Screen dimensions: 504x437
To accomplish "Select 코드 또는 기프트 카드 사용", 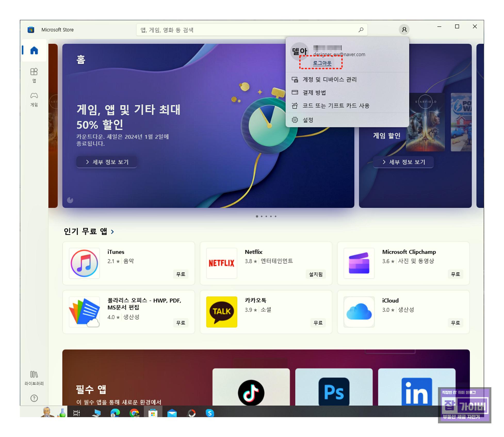I will click(x=335, y=106).
